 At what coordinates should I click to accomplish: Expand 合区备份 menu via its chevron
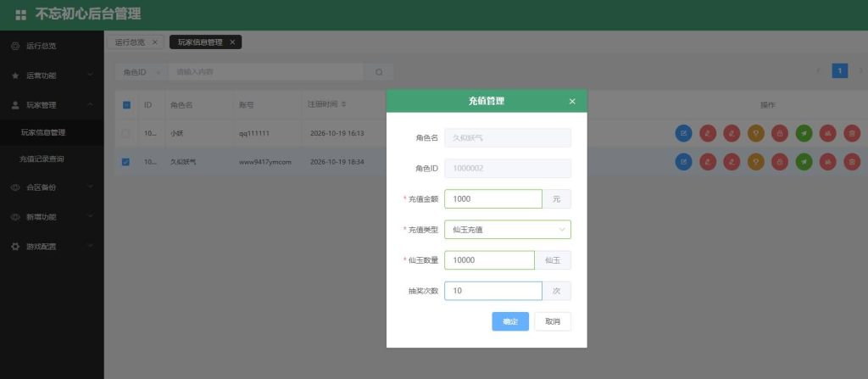pos(90,187)
